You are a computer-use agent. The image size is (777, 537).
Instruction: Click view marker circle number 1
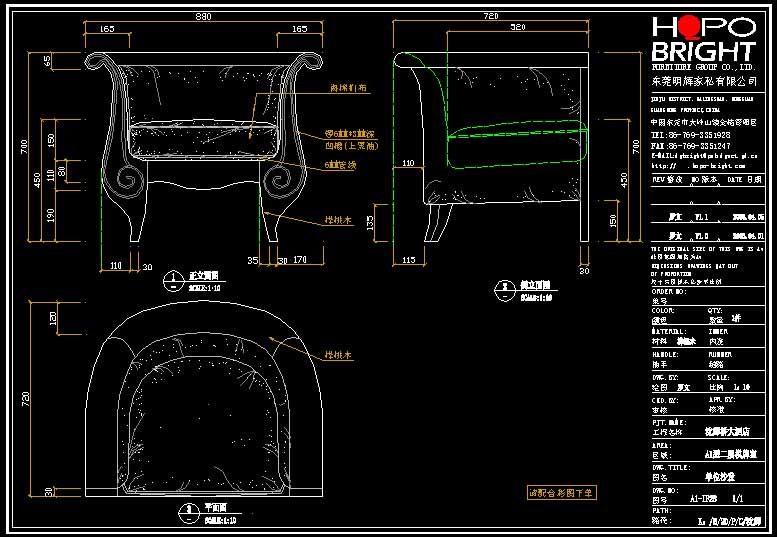click(173, 281)
